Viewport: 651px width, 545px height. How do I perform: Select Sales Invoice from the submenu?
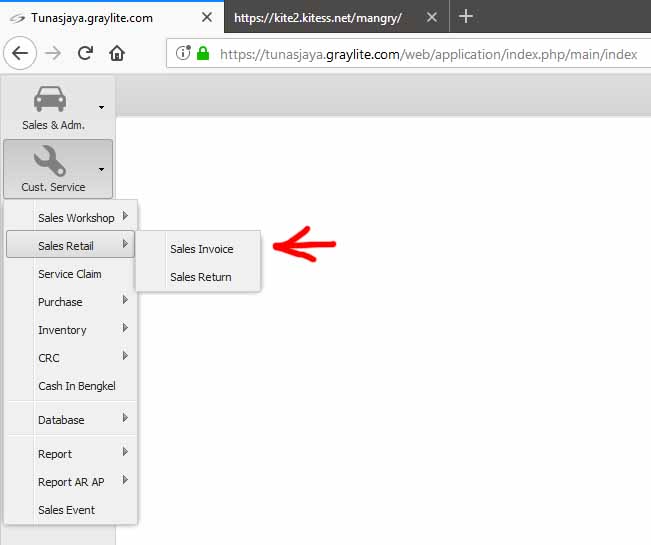click(201, 249)
